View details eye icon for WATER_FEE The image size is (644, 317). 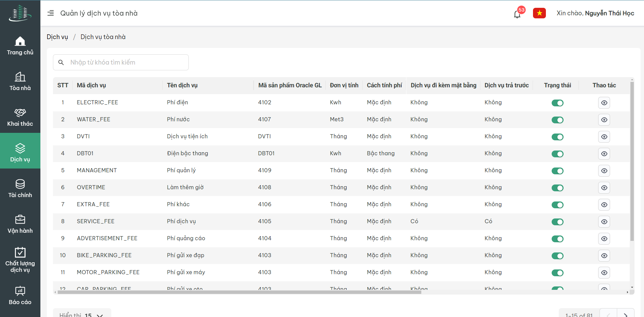click(604, 120)
